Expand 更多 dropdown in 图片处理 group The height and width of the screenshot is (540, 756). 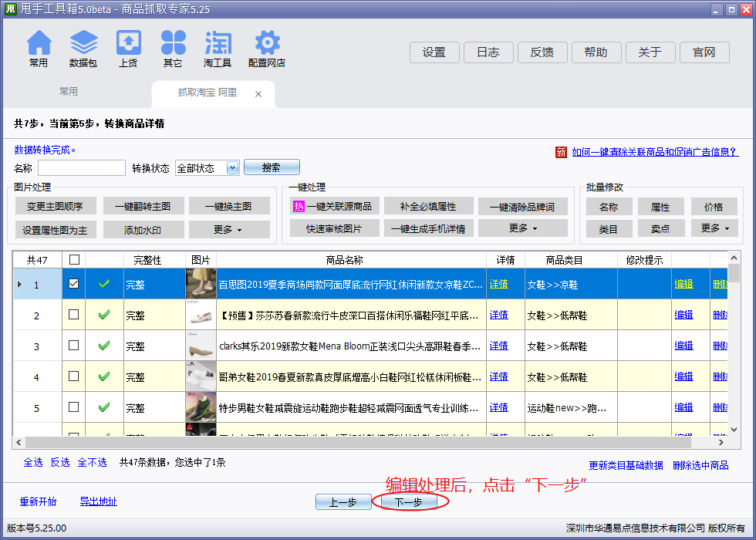tap(229, 230)
